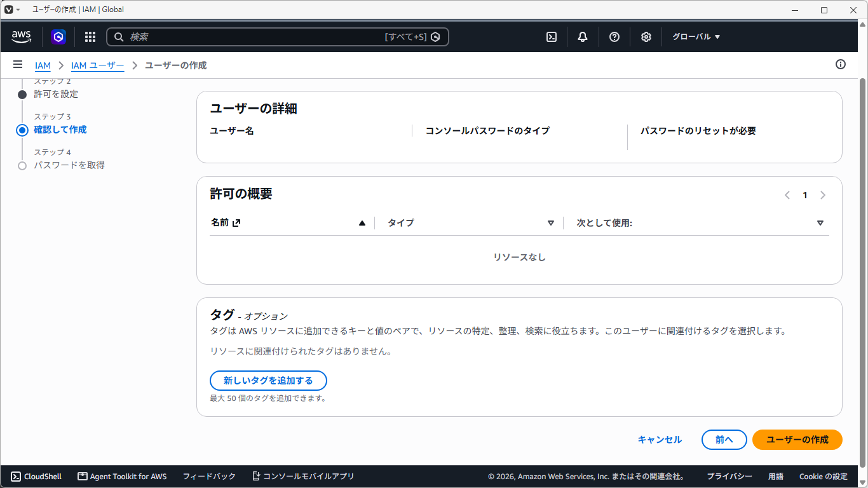Select the 確認して作成 step indicator
868x488 pixels.
22,130
